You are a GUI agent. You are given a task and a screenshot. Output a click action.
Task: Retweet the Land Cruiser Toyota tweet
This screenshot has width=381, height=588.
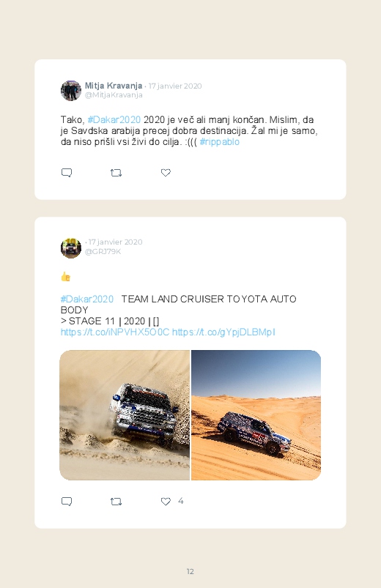[116, 502]
